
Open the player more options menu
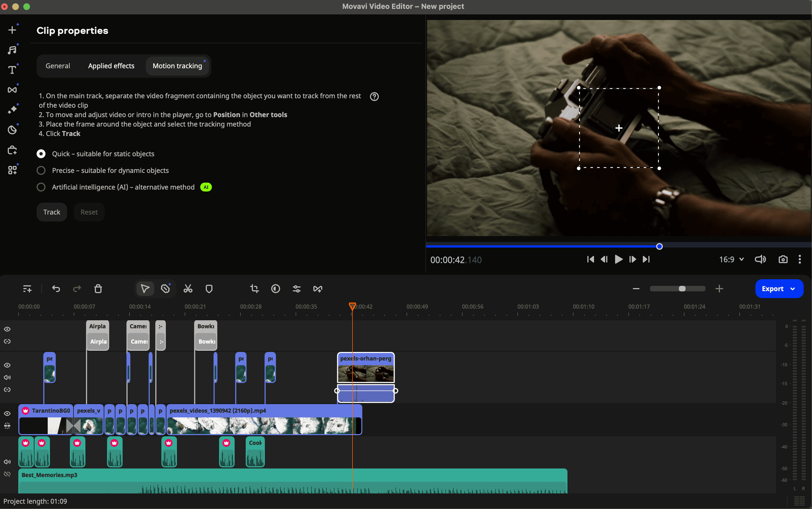tap(800, 259)
